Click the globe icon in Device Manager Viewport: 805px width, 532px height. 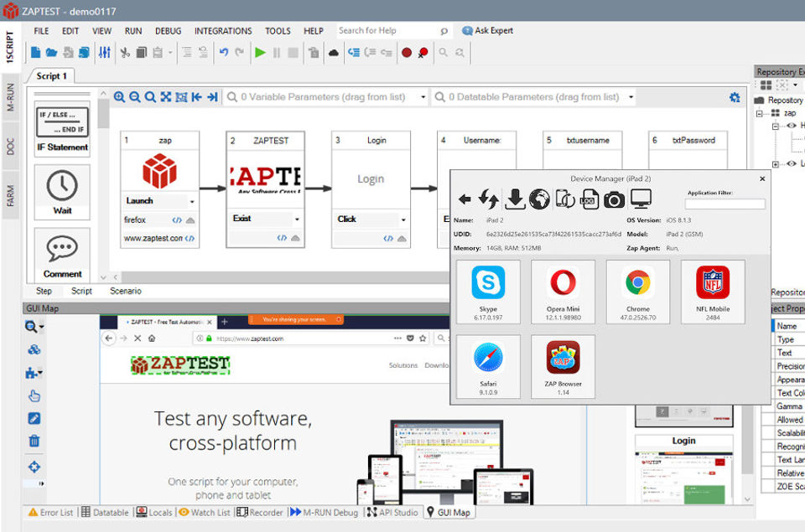pyautogui.click(x=539, y=199)
